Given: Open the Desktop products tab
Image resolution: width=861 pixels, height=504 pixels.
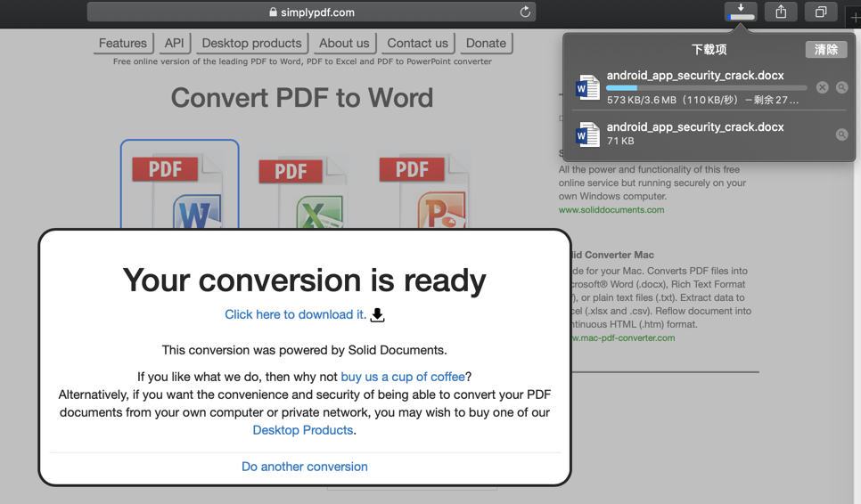Looking at the screenshot, I should (x=251, y=44).
